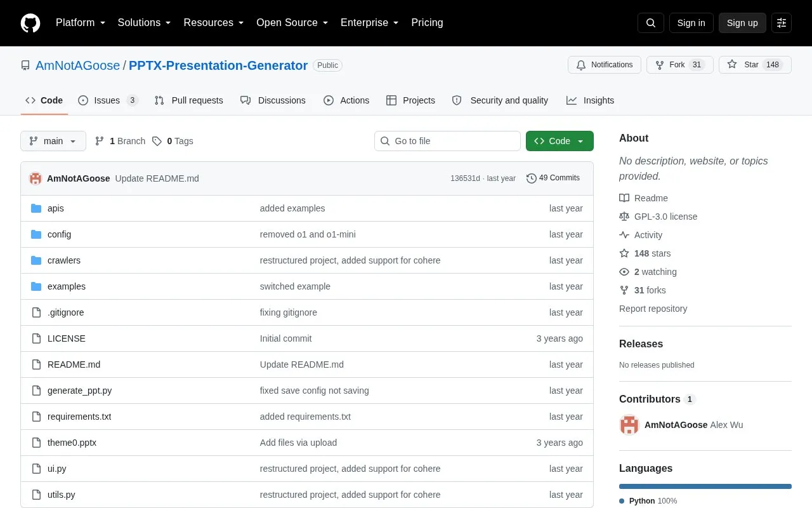Expand the Enterprise menu
This screenshot has width=812, height=508.
pos(370,23)
